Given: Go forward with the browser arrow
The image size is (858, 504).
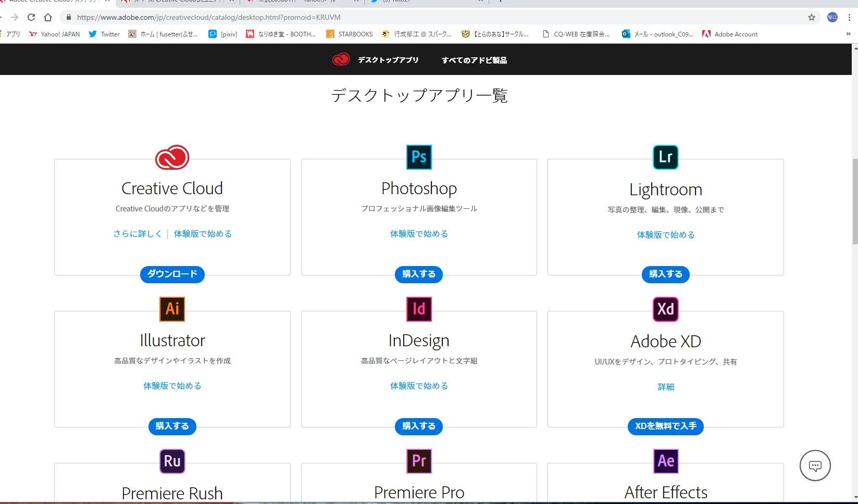Looking at the screenshot, I should pyautogui.click(x=15, y=17).
